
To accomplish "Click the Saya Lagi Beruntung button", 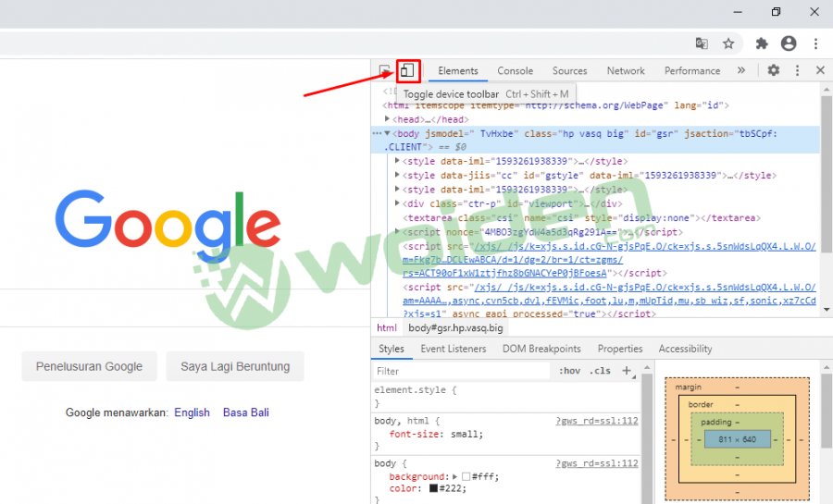I will click(235, 366).
